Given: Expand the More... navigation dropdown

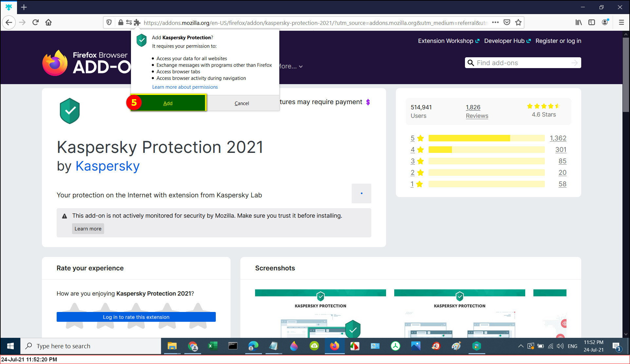Looking at the screenshot, I should pos(290,66).
